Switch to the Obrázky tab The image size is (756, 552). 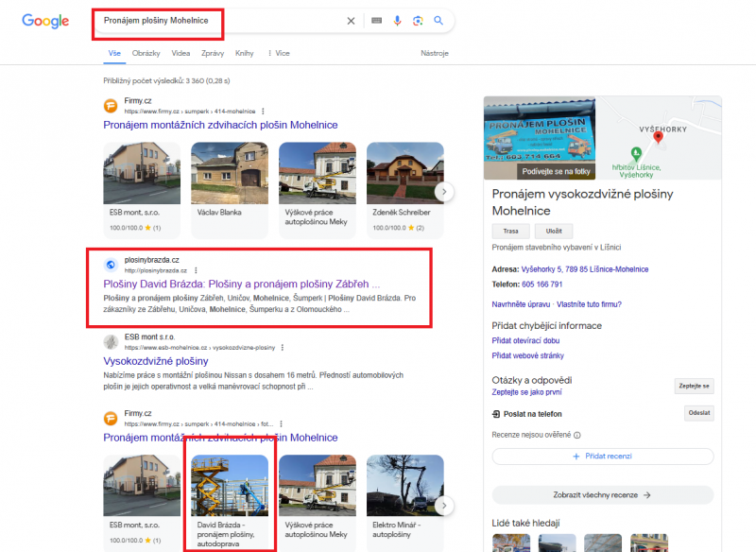point(146,53)
